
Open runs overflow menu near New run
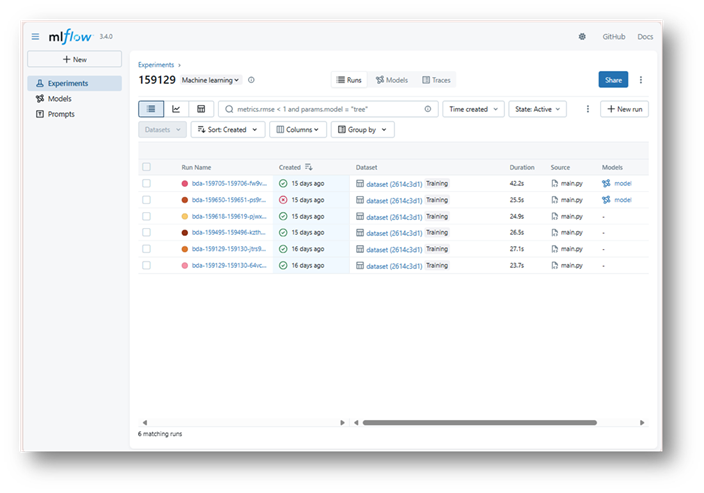588,109
